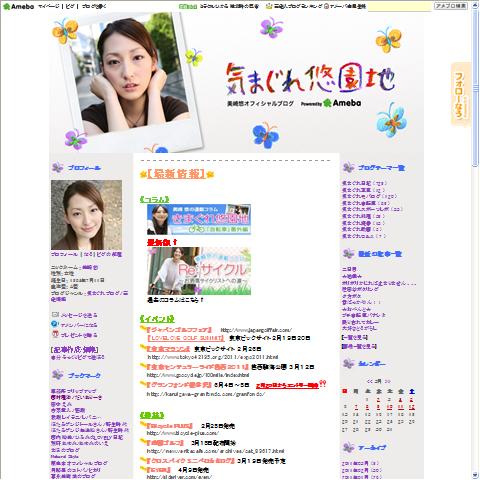The width and height of the screenshot is (480, 480).
Task: Open Natural Style bookmark link
Action: coord(65,457)
